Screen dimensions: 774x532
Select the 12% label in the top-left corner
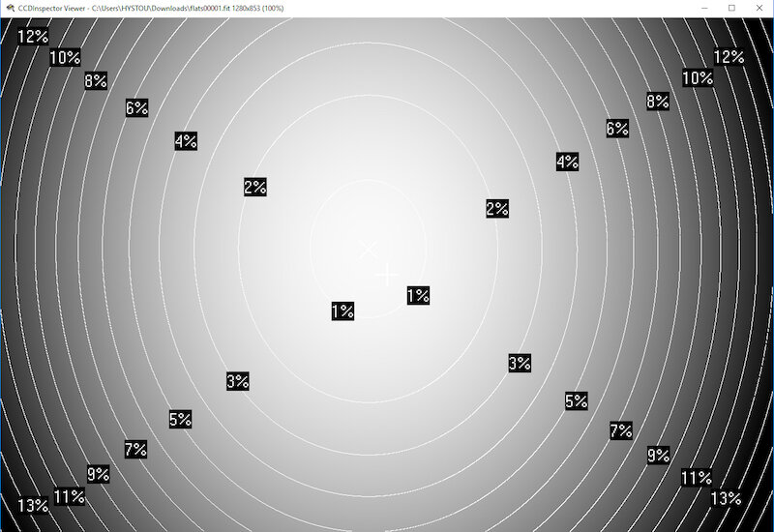click(x=33, y=36)
